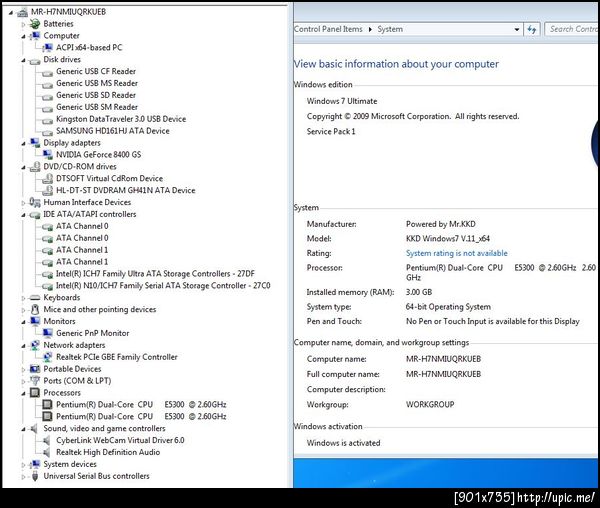600x508 pixels.
Task: Click the ACPI x64-based PC icon
Action: [x=47, y=47]
